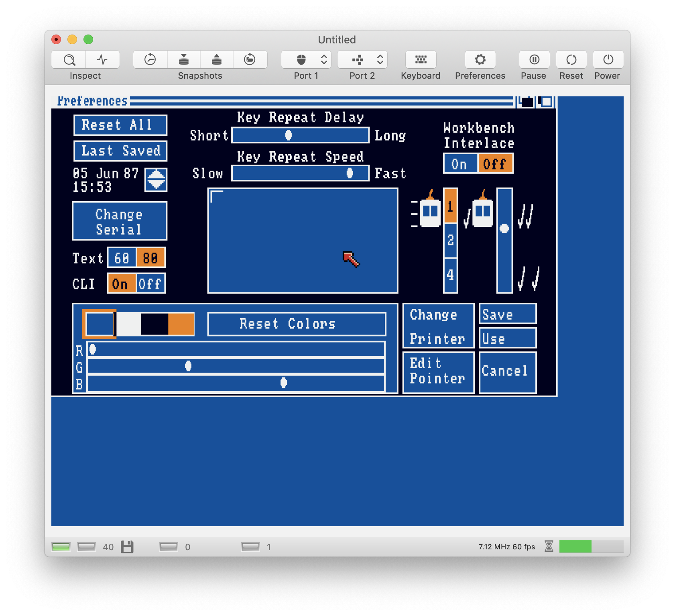This screenshot has width=675, height=616.
Task: Click the take snapshot down-arrow icon
Action: tap(183, 60)
